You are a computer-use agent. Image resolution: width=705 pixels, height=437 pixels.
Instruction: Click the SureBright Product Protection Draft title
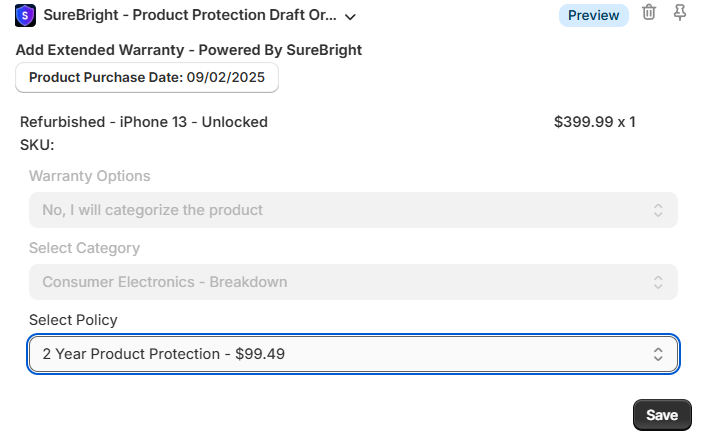(189, 16)
